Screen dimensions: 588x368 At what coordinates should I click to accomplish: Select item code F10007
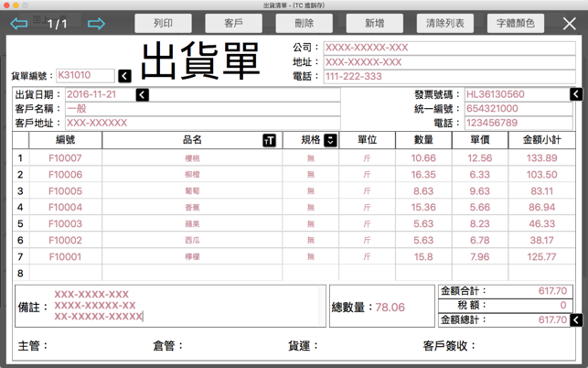click(65, 158)
